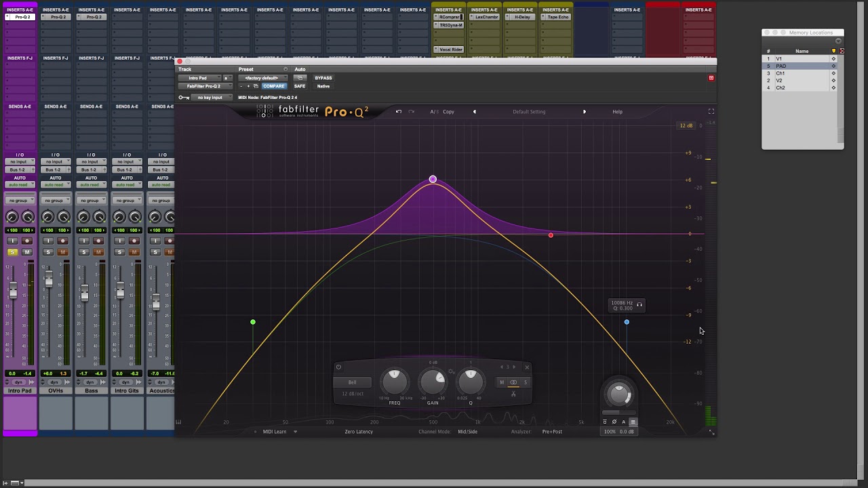Image resolution: width=868 pixels, height=488 pixels.
Task: Click the Pre+Post analyzer setting
Action: [552, 432]
